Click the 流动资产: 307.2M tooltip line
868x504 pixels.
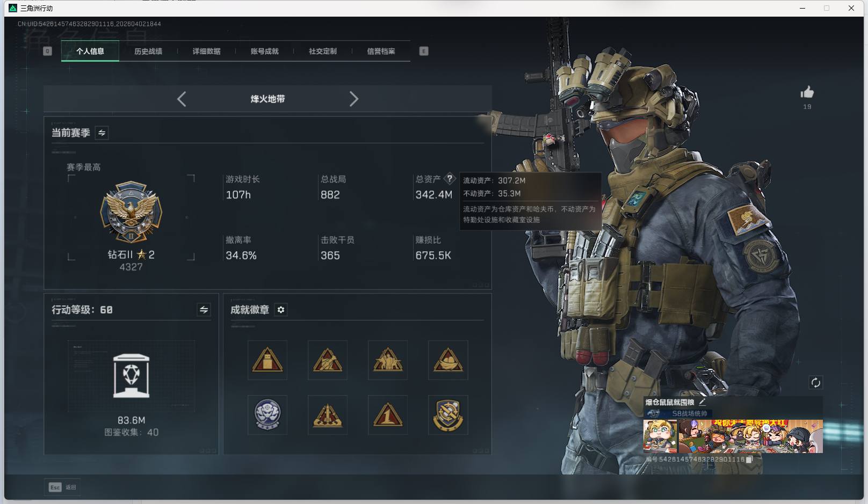494,181
